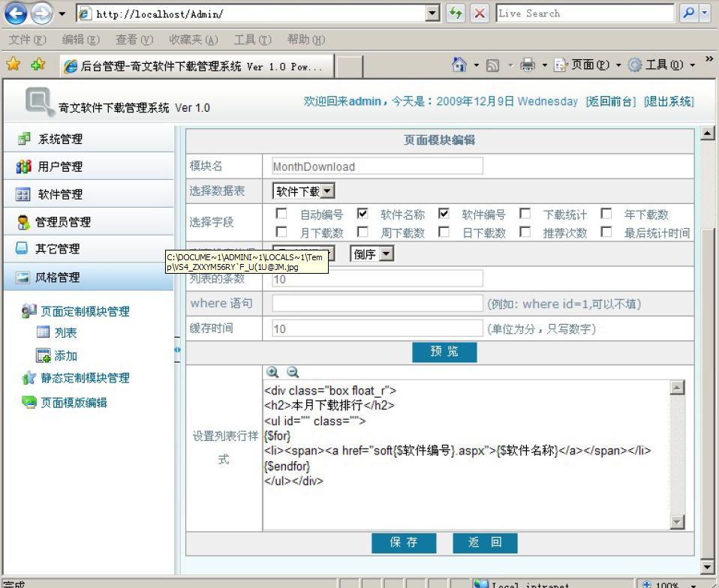Click the browser Back arrow button

click(16, 13)
